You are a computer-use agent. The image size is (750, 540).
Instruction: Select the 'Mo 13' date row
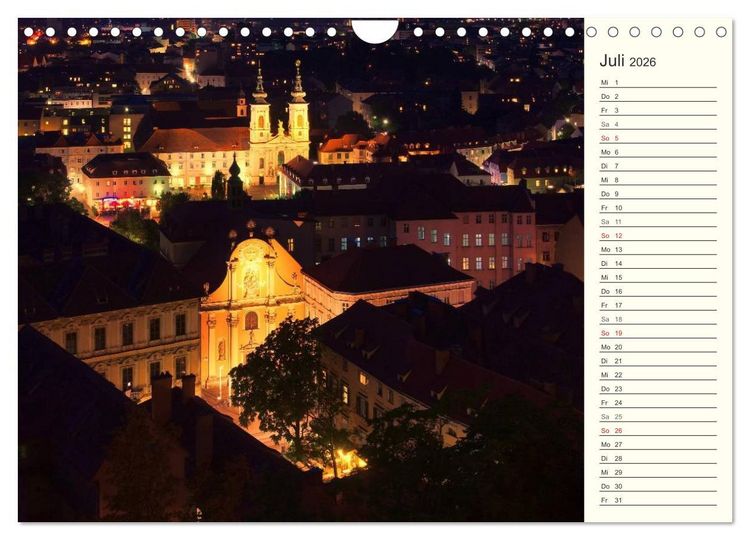tap(658, 250)
